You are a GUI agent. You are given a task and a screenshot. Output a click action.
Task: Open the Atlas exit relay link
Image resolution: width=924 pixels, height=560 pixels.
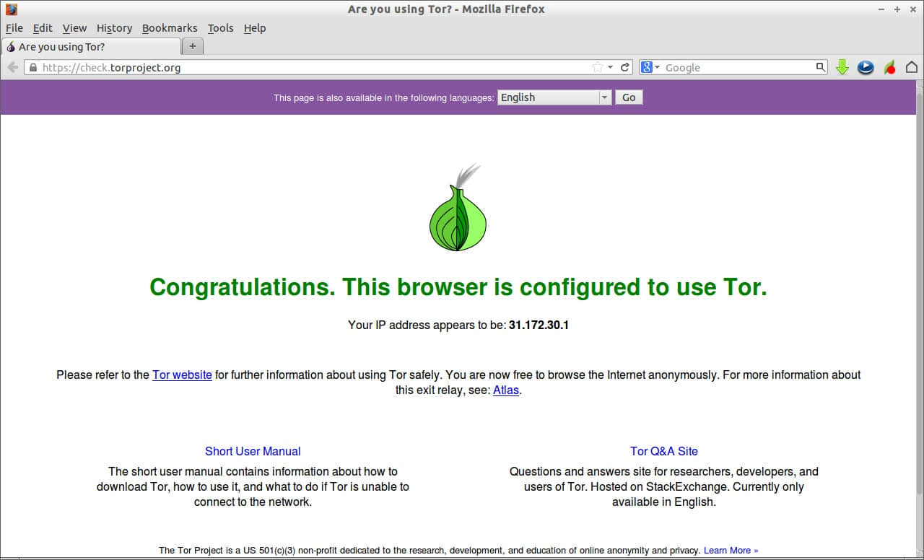pyautogui.click(x=505, y=390)
